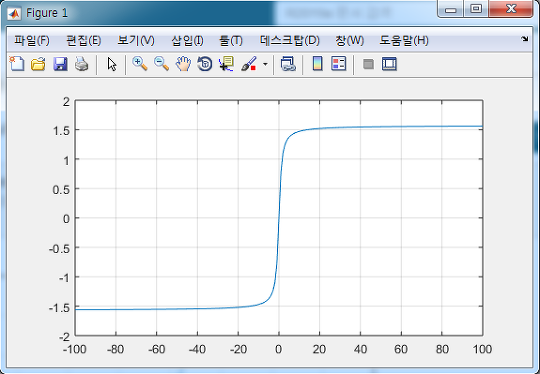The height and width of the screenshot is (374, 540).
Task: Open the 창(W) menu
Action: click(350, 41)
